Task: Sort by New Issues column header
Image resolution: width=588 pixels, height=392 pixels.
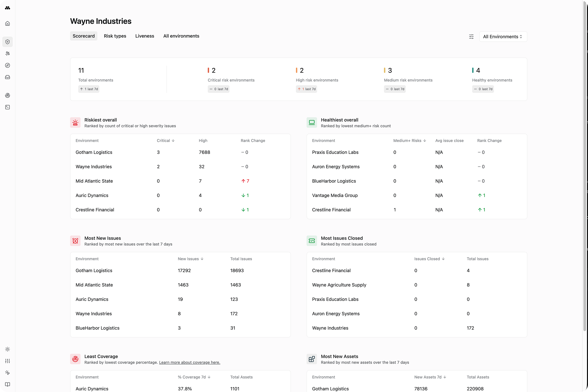Action: [x=190, y=259]
